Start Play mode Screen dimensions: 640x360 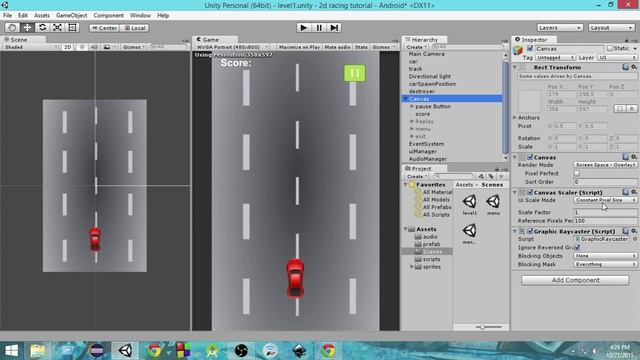click(x=303, y=28)
